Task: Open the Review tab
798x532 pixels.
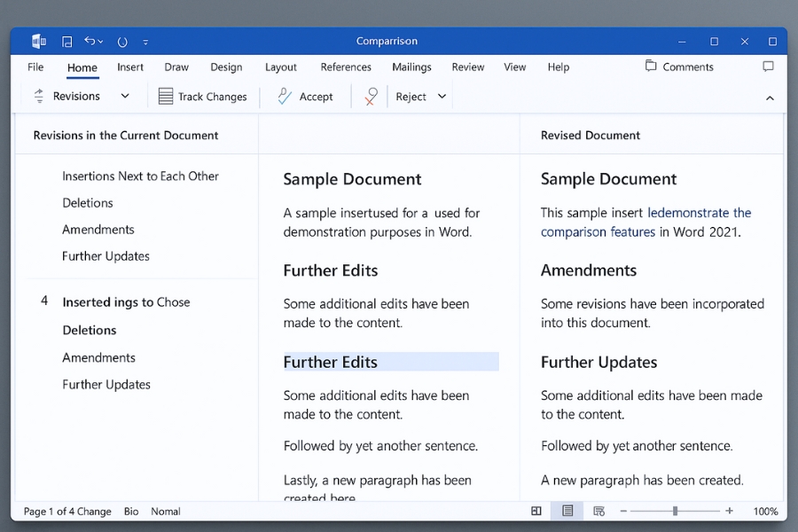Action: (467, 67)
